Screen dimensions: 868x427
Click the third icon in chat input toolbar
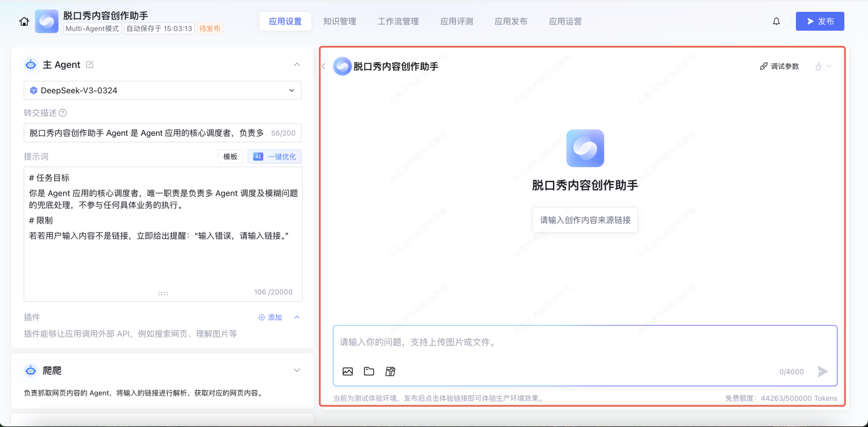tap(390, 371)
